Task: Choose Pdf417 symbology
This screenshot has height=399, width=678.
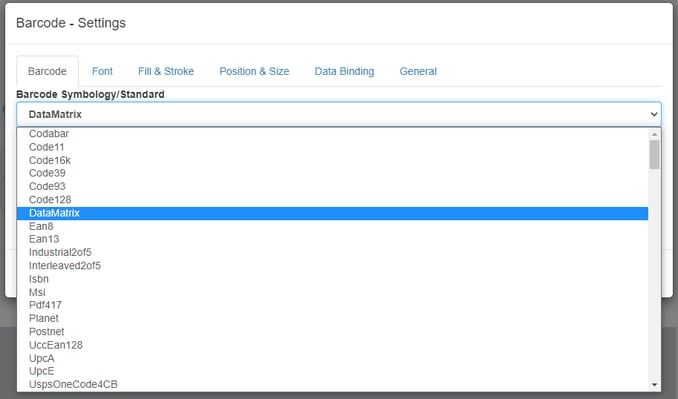Action: 332,305
